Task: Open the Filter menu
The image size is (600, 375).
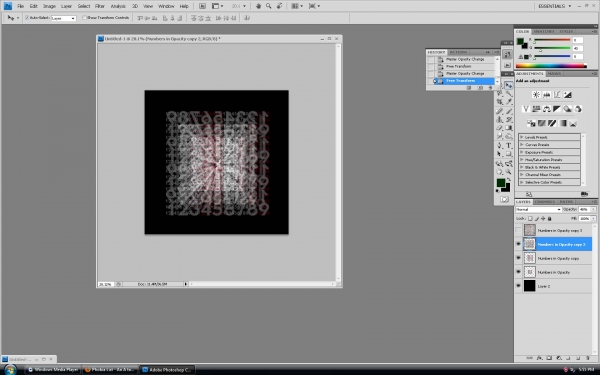Action: pos(100,6)
